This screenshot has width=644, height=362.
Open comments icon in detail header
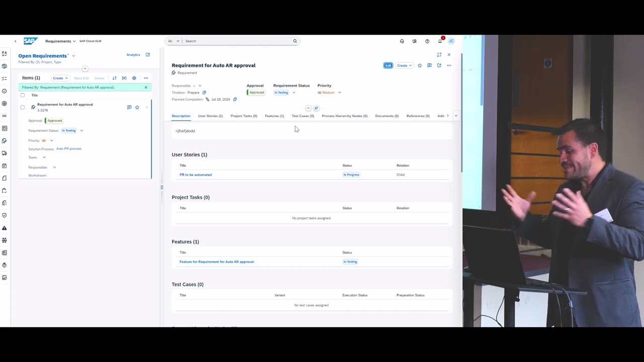pos(429,65)
